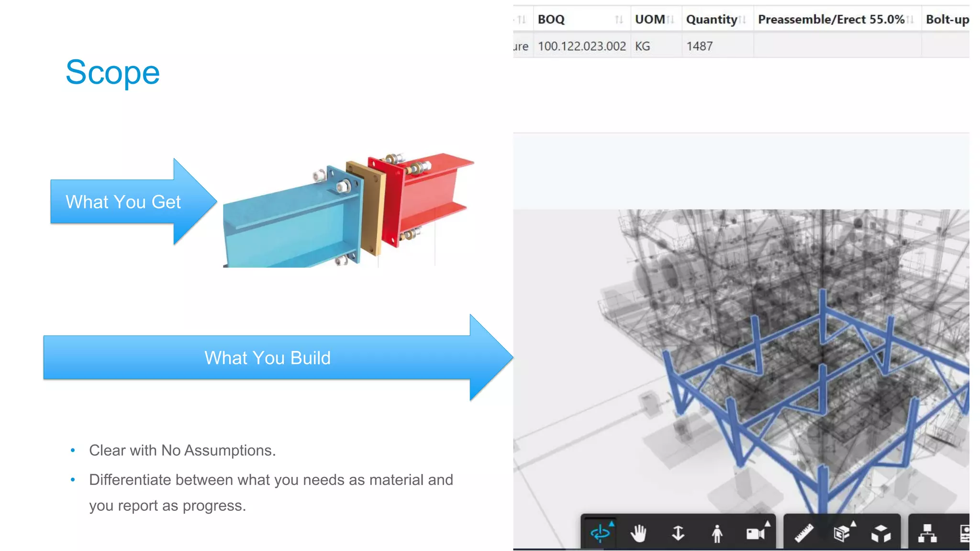Sort by Preassemble/Erect 55.0% column
This screenshot has height=551, width=980.
910,20
